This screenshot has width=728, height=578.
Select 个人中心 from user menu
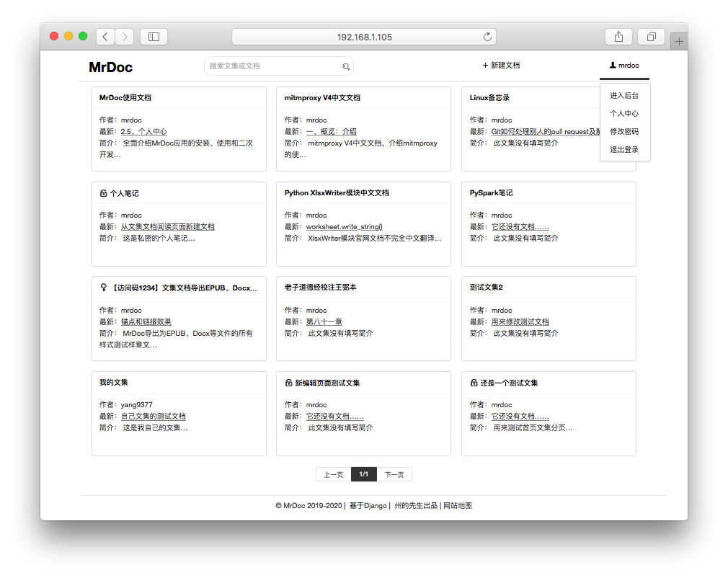[624, 114]
